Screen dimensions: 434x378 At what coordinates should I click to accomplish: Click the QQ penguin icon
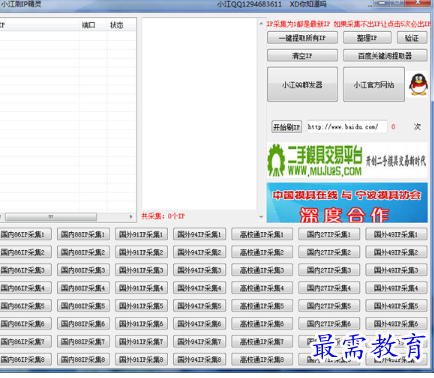point(419,84)
